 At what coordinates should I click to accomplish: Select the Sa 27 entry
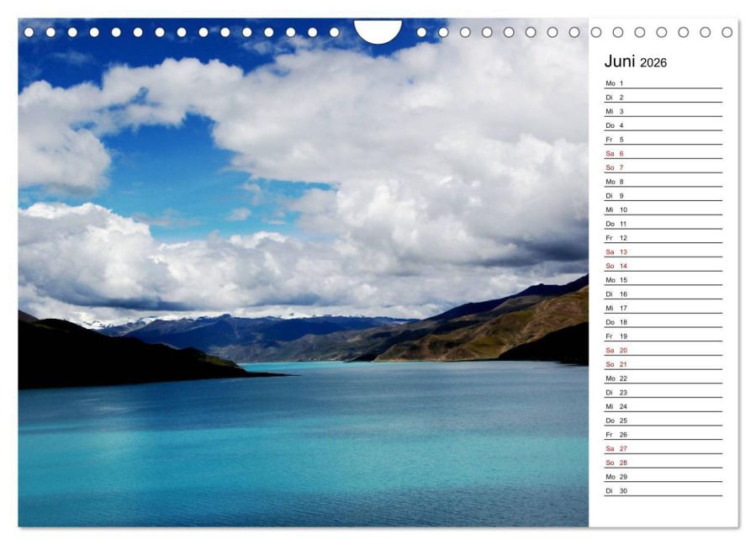point(663,448)
